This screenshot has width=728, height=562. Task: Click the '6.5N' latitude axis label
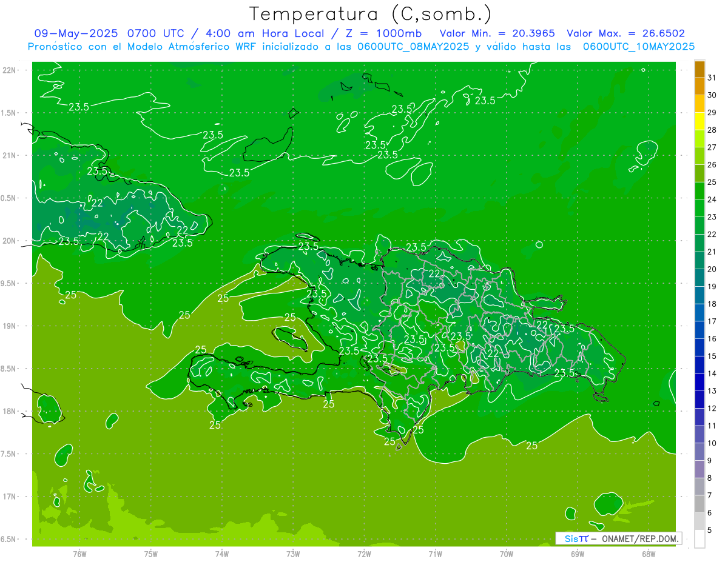click(8, 539)
